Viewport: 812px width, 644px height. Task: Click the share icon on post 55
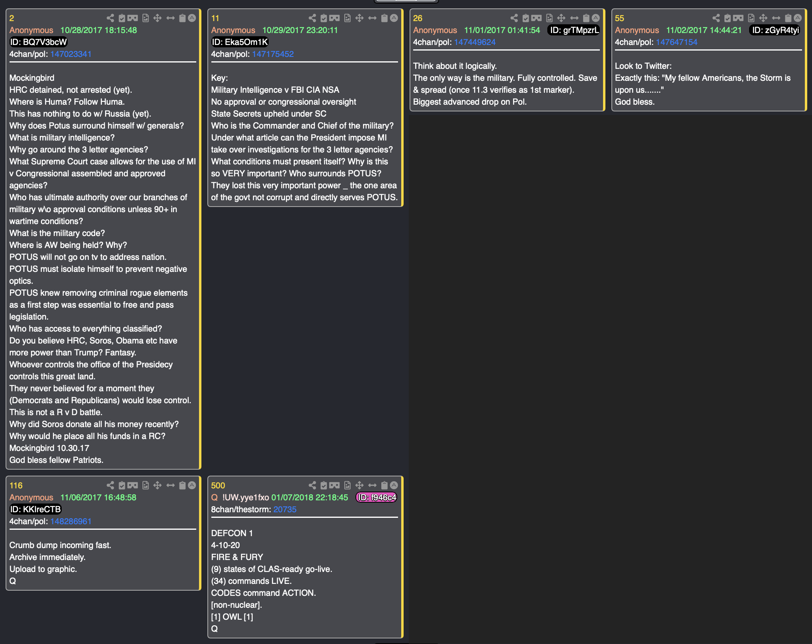pos(716,18)
